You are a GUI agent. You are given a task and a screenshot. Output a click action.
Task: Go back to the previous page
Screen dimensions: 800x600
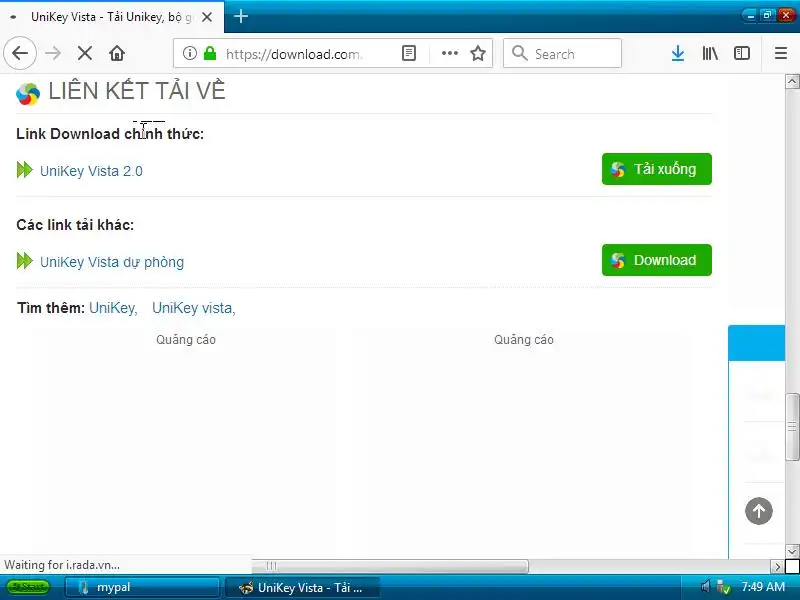[20, 53]
